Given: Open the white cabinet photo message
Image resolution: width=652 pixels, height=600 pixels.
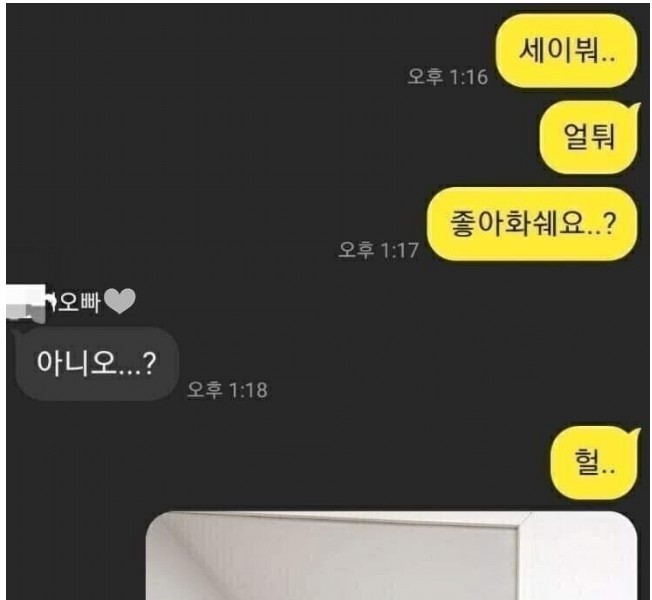Looking at the screenshot, I should point(391,556).
